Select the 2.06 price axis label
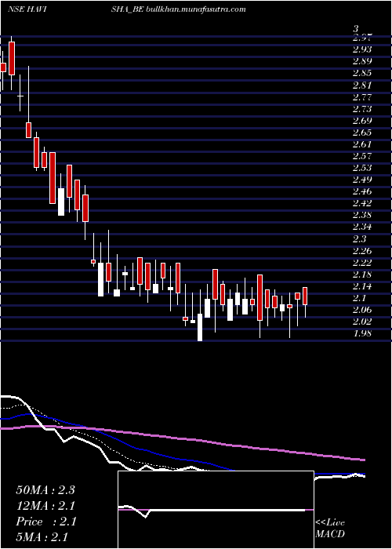The image size is (392, 549). (x=362, y=310)
